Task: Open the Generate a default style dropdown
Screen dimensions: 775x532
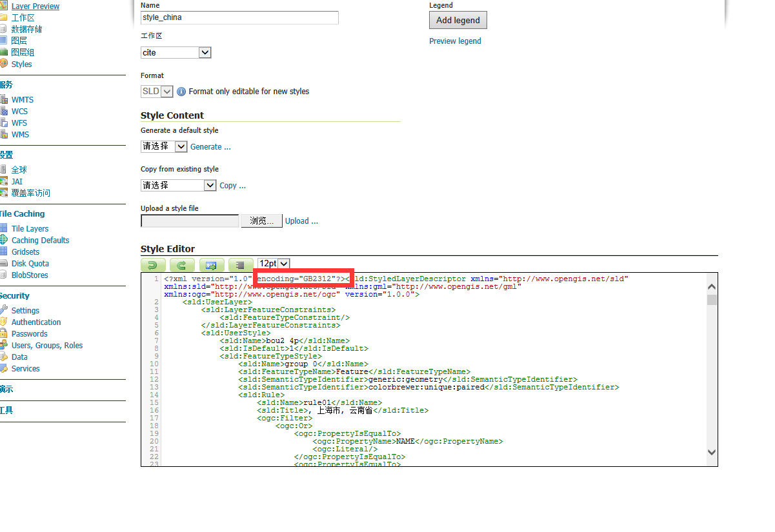Action: tap(164, 146)
